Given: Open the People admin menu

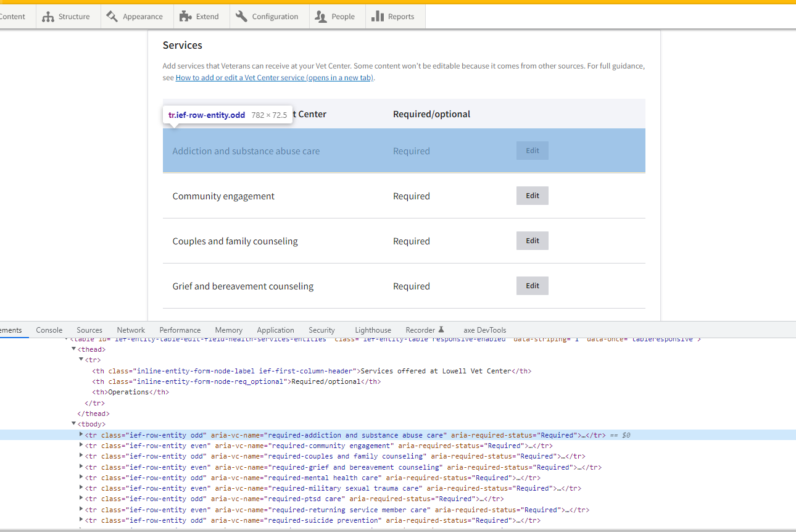Looking at the screenshot, I should (x=337, y=17).
